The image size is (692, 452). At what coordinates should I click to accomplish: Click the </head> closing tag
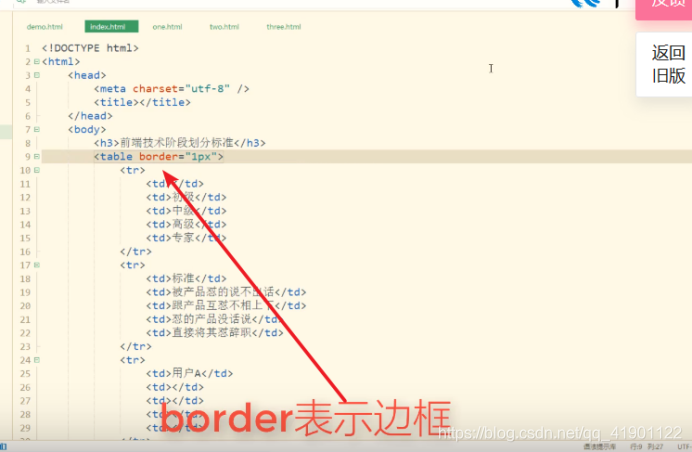pyautogui.click(x=90, y=116)
